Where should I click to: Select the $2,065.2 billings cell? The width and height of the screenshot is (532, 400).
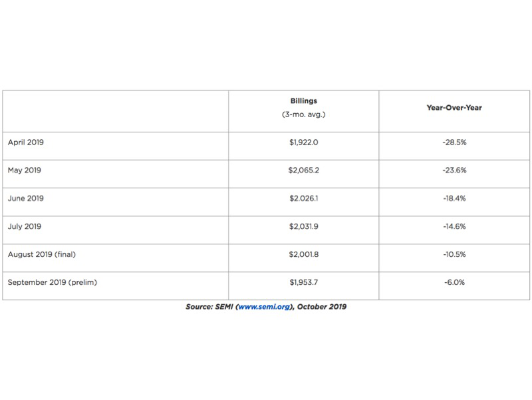[x=304, y=170]
